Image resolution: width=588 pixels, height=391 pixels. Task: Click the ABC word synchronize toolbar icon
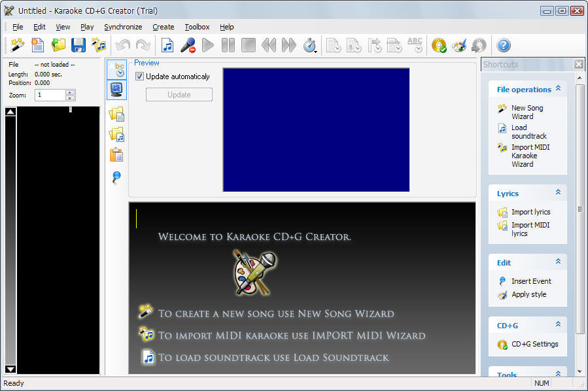pos(415,45)
